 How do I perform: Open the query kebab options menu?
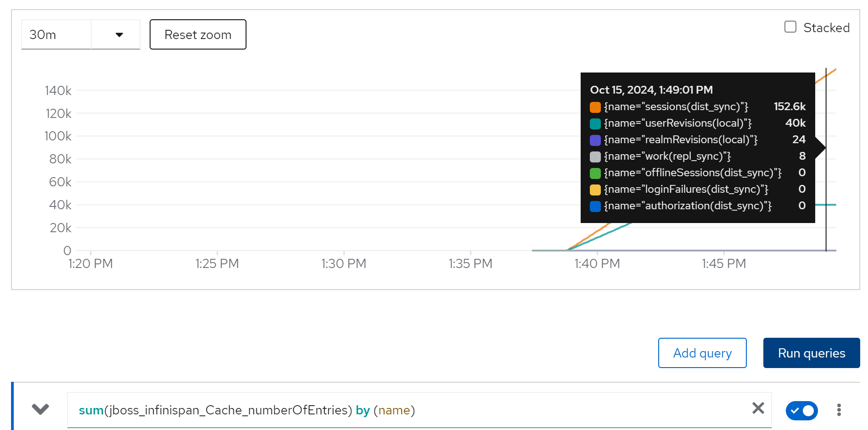(839, 410)
